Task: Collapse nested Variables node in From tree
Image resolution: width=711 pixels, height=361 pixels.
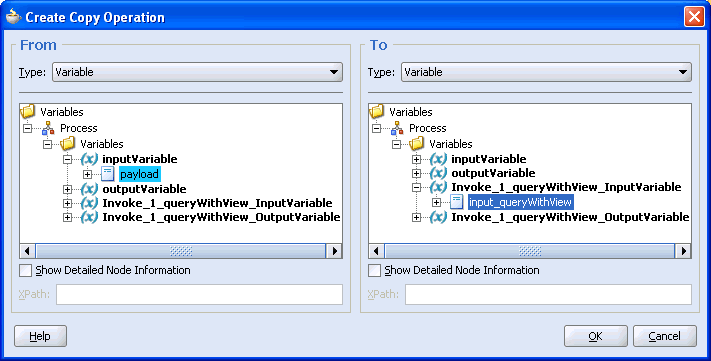Action: [x=48, y=144]
